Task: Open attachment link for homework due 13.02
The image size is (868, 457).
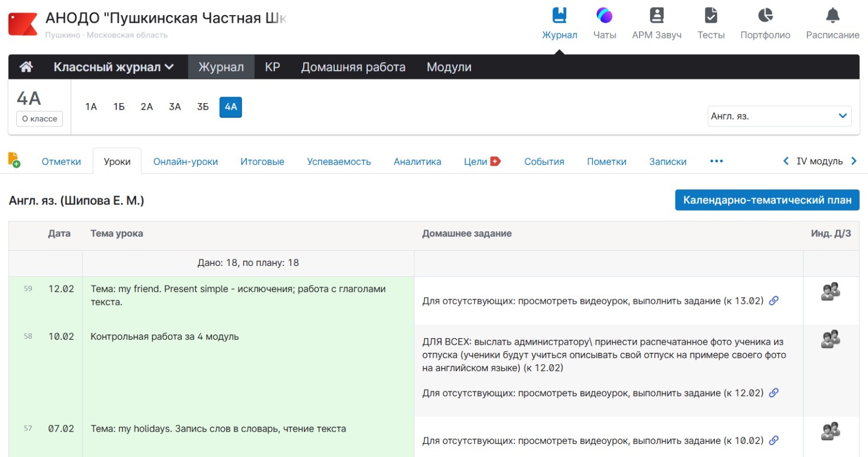Action: coord(774,301)
